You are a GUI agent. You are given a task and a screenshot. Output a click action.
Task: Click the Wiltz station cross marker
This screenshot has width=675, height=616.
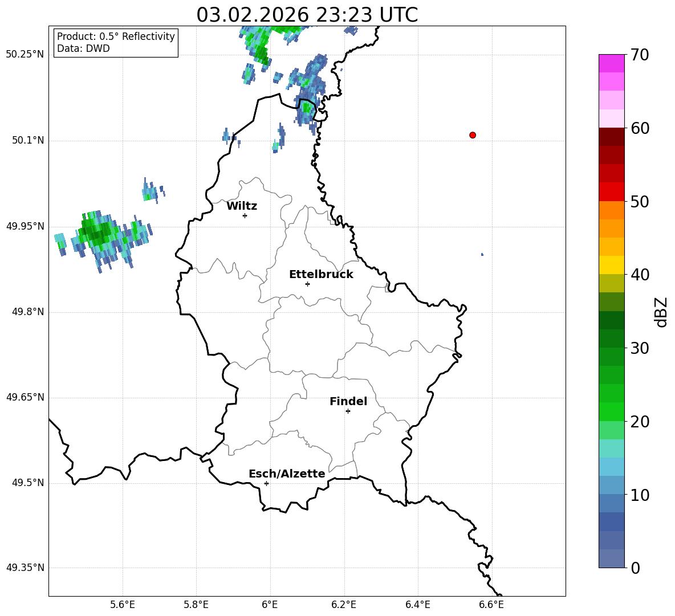(x=245, y=215)
